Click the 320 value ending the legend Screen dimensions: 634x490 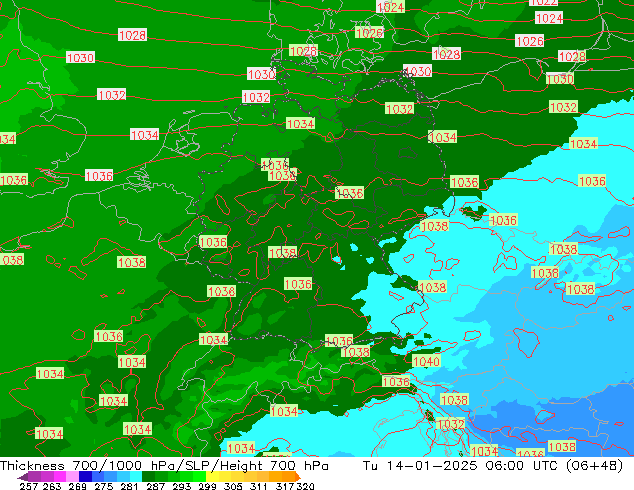(305, 486)
